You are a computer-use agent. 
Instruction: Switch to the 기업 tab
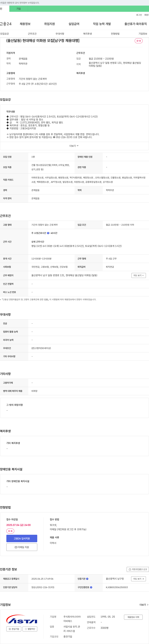click(18, 9)
